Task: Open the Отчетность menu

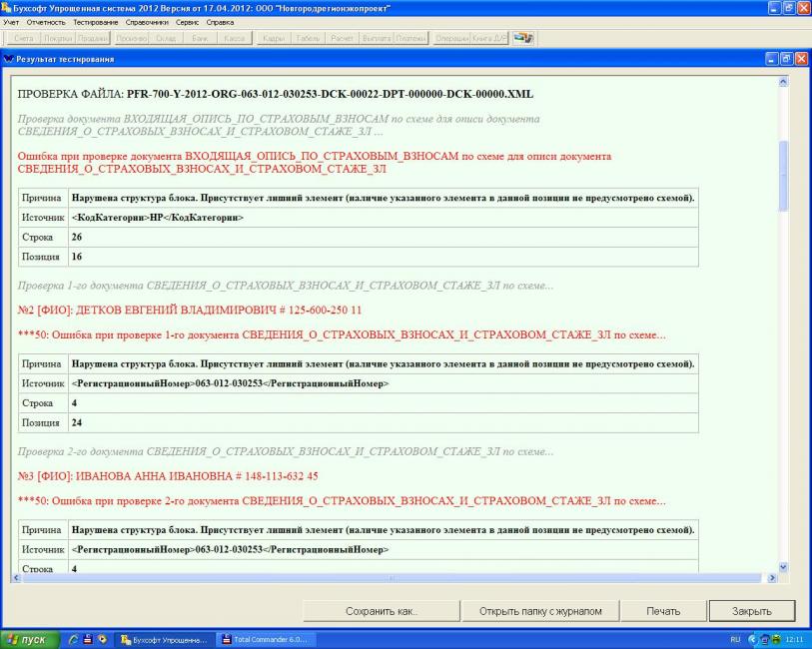Action: (46, 22)
